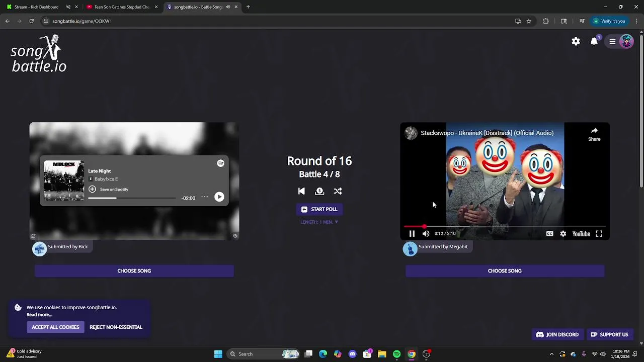Open YouTube player settings gear
This screenshot has width=644, height=362.
pos(563,234)
